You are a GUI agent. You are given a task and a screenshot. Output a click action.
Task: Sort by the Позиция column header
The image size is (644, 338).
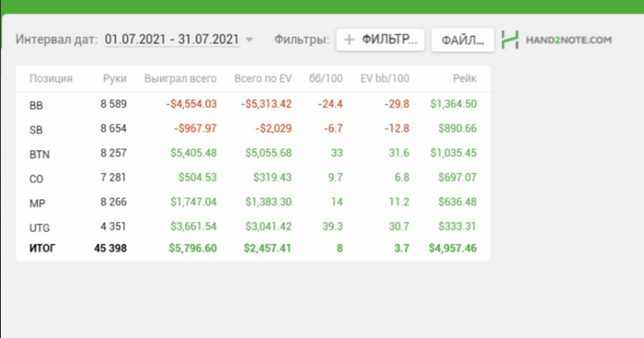coord(51,78)
